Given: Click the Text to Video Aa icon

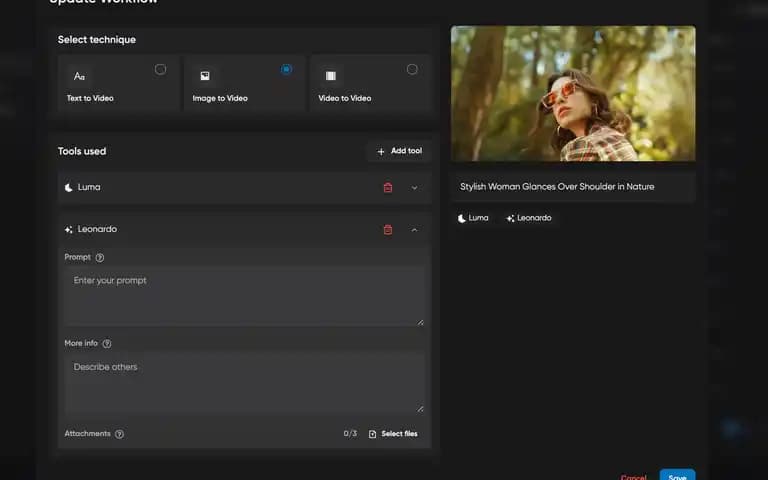Looking at the screenshot, I should pyautogui.click(x=79, y=76).
